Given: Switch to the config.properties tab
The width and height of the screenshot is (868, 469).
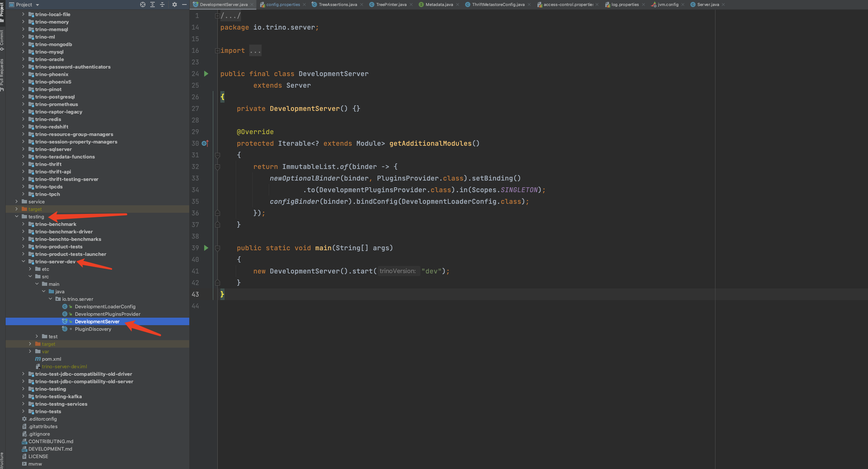Looking at the screenshot, I should coord(283,4).
